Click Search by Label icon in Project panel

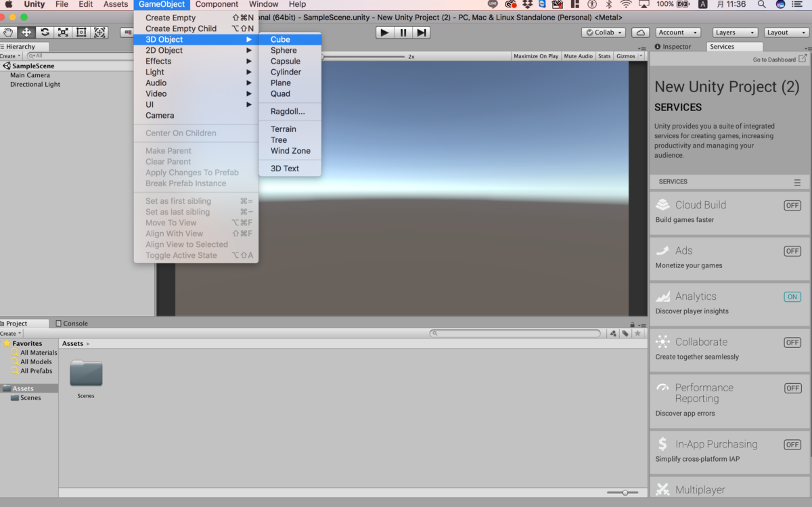625,333
